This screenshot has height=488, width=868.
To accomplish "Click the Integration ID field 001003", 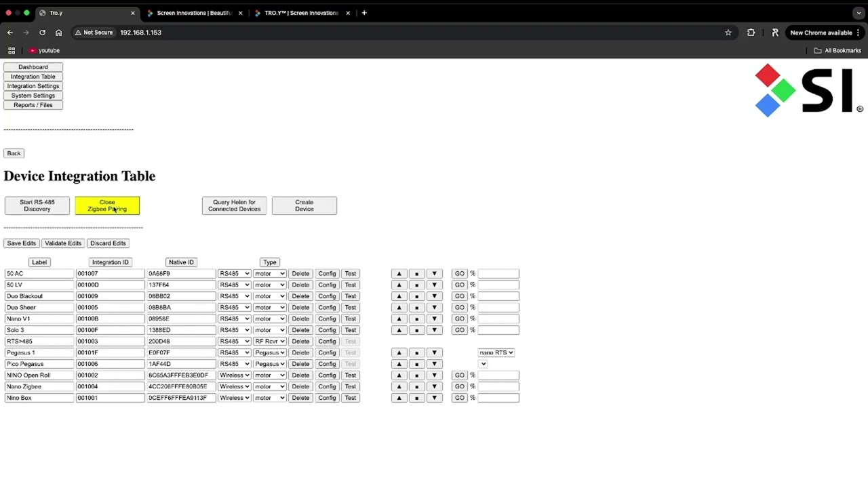I will 110,342.
